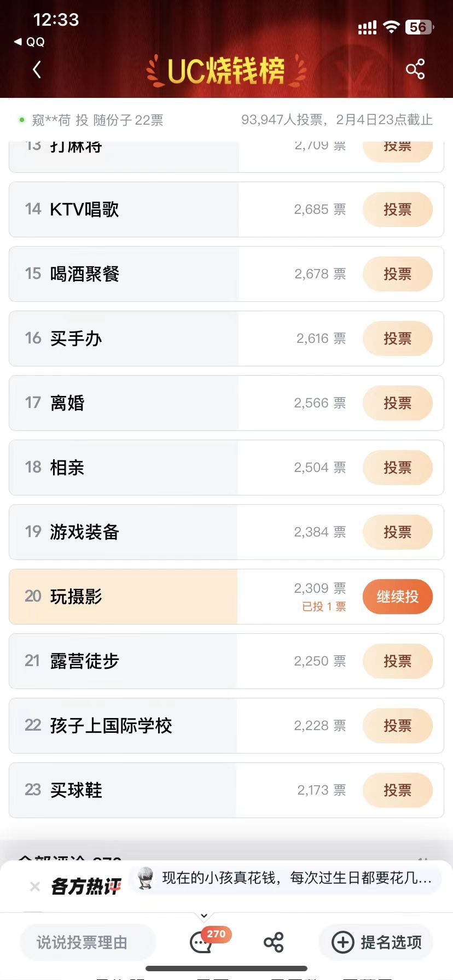Open share icon in top header
Image resolution: width=453 pixels, height=980 pixels.
[x=415, y=69]
